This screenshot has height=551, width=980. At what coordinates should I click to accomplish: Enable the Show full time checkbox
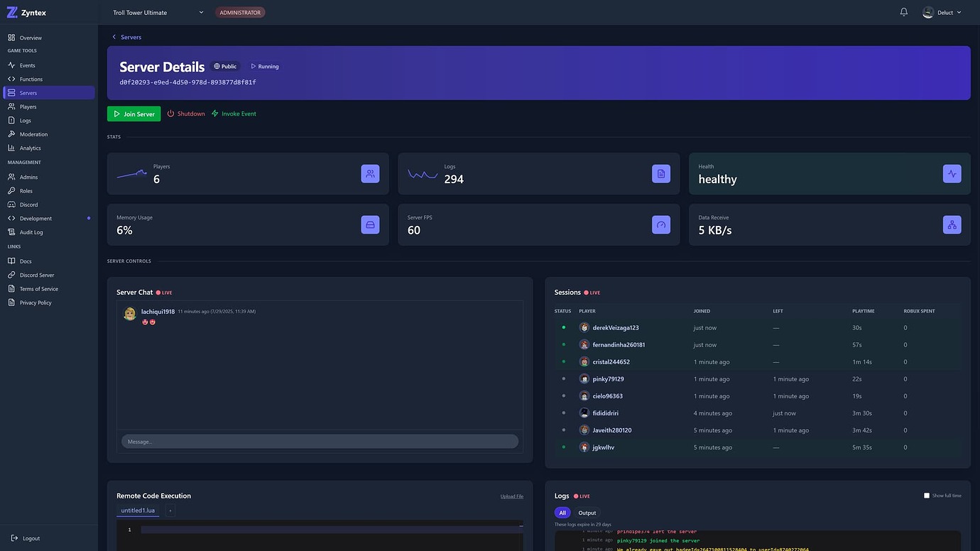pyautogui.click(x=927, y=496)
